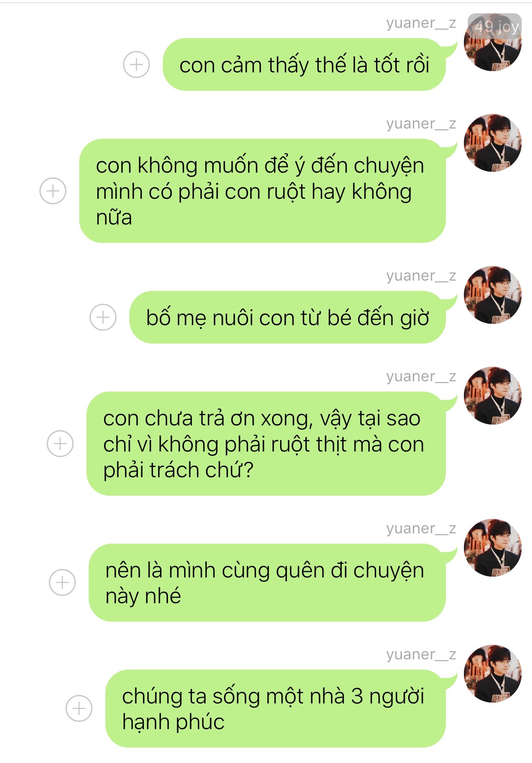Open avatar beside "con chưa trả ơn xong" message

[x=493, y=395]
